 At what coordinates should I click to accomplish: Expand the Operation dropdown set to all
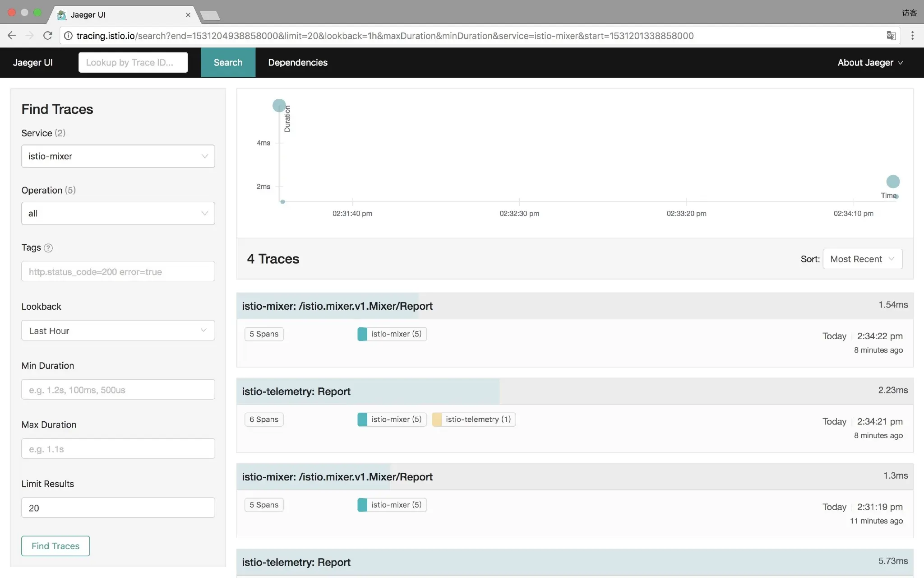[x=118, y=213]
